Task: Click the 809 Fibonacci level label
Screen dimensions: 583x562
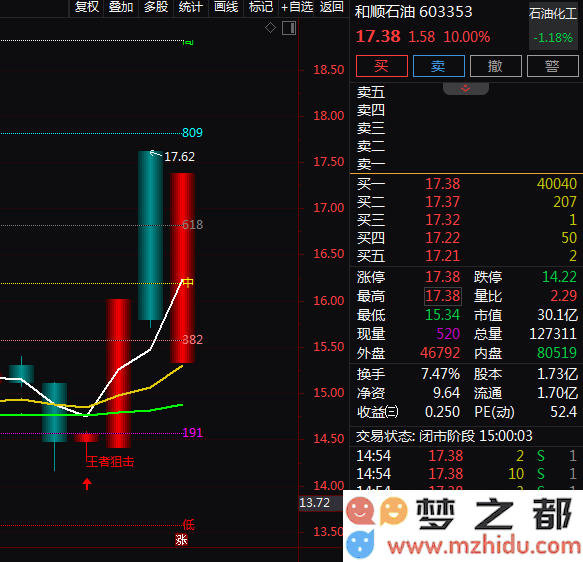Action: tap(192, 133)
